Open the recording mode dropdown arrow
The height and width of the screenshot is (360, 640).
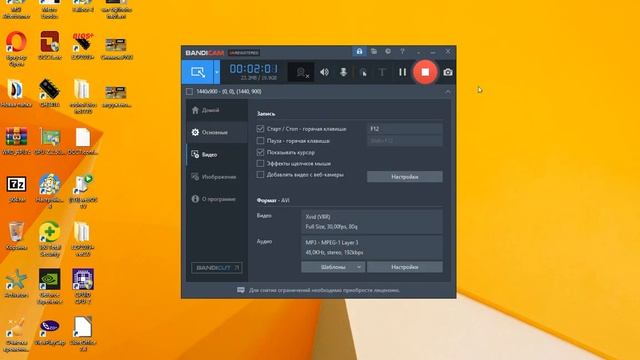click(217, 72)
